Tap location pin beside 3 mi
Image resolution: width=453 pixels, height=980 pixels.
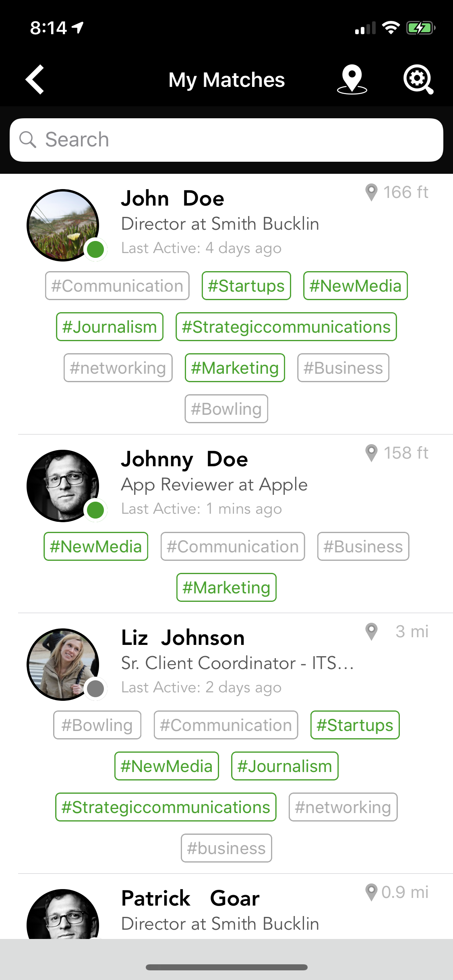371,632
